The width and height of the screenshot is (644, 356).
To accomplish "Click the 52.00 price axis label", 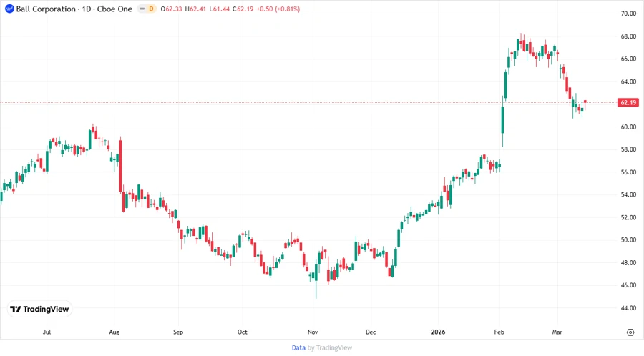I will tap(628, 218).
